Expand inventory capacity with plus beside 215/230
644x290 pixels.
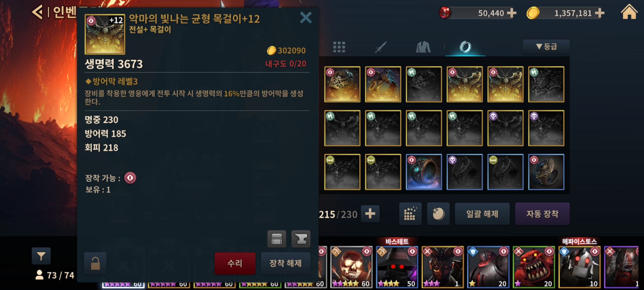[x=370, y=214]
